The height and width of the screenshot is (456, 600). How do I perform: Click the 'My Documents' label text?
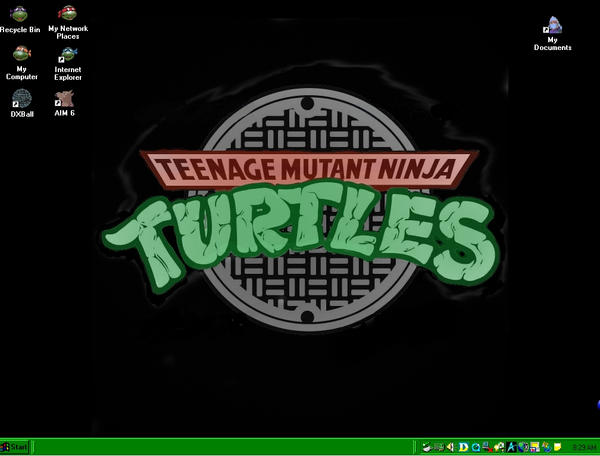553,44
